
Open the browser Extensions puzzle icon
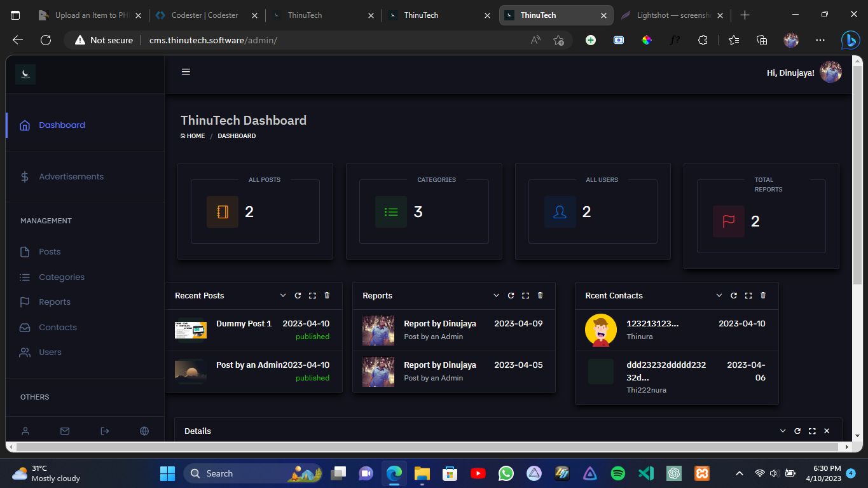pyautogui.click(x=703, y=40)
